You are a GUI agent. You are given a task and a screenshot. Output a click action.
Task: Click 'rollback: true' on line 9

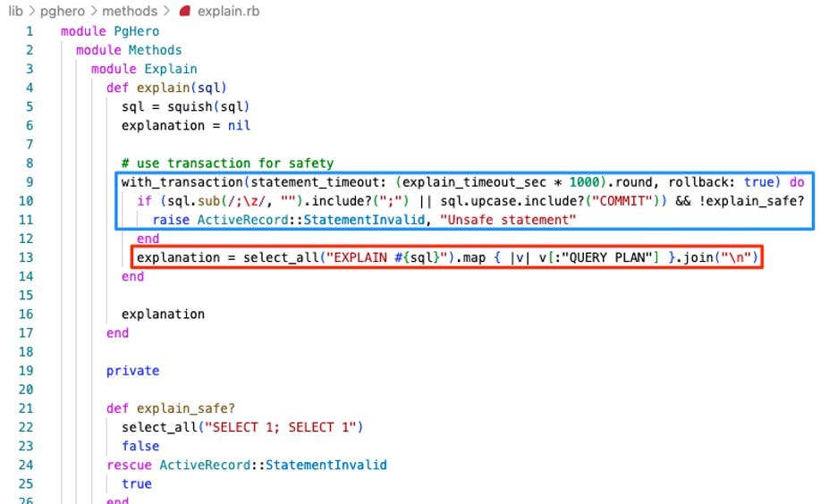pos(721,182)
